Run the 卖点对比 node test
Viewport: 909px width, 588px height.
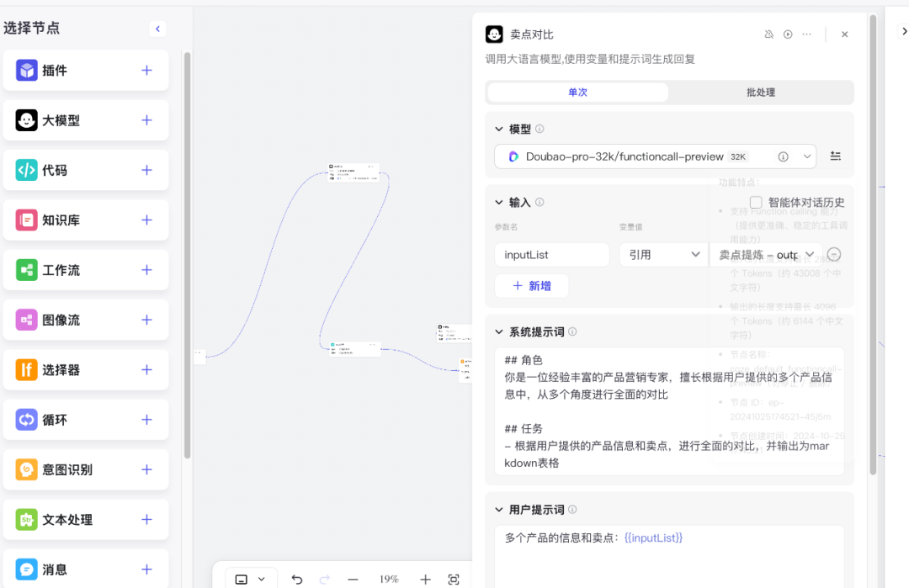(788, 34)
